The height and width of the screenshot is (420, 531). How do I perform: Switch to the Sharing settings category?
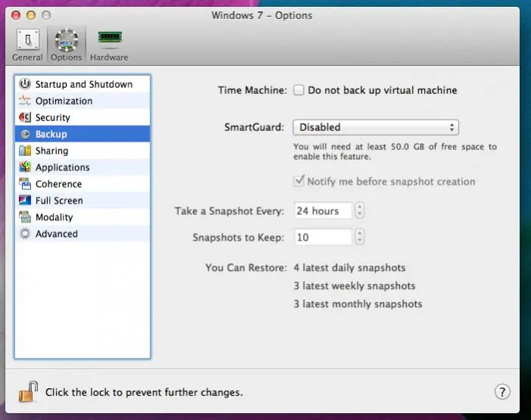(52, 151)
